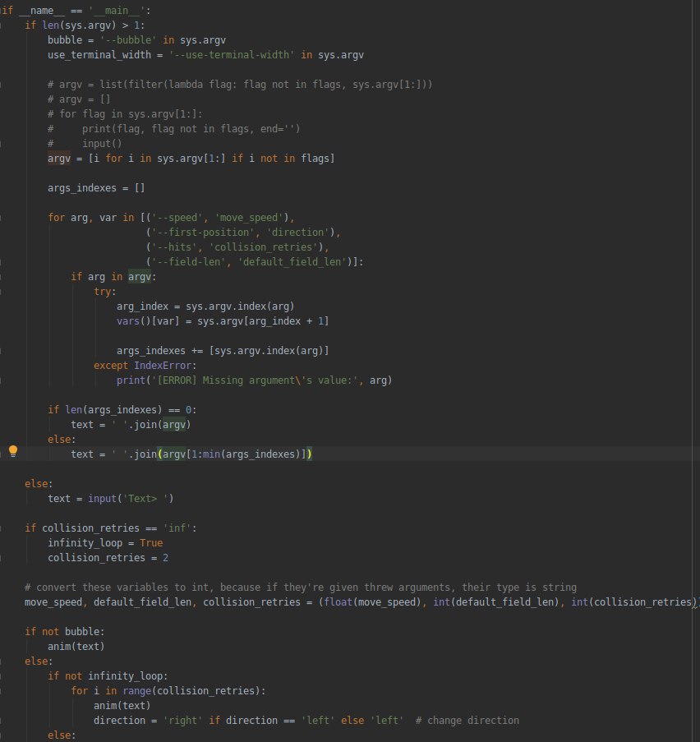Viewport: 700px width, 742px height.
Task: Click the "if arg in argv:" line
Action: [113, 277]
